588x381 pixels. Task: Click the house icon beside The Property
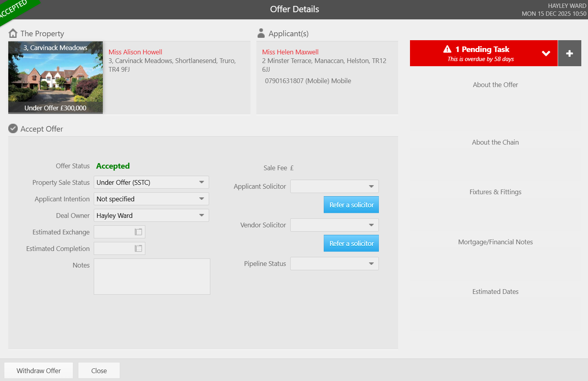pyautogui.click(x=13, y=33)
